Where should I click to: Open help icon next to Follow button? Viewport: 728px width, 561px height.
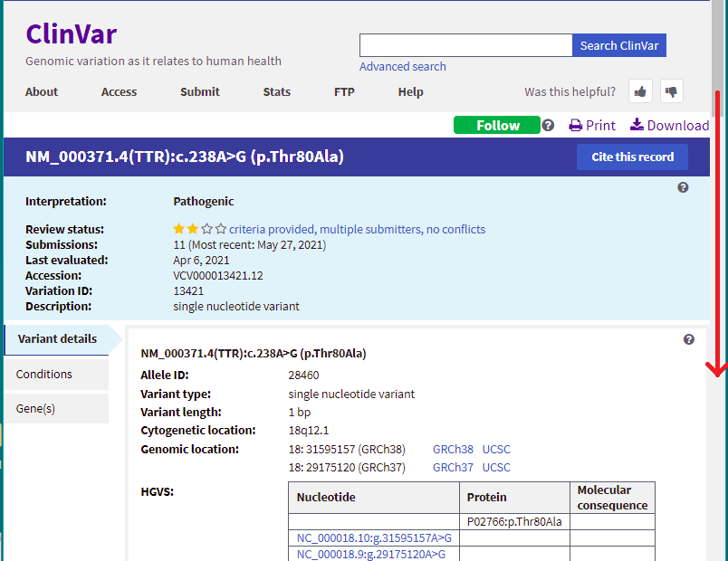[x=548, y=125]
